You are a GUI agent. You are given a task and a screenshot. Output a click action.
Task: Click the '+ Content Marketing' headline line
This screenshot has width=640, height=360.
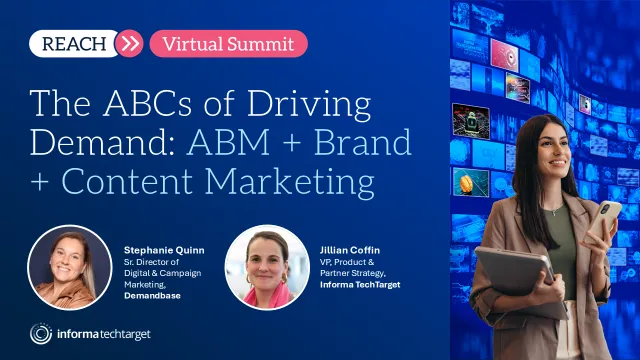202,182
